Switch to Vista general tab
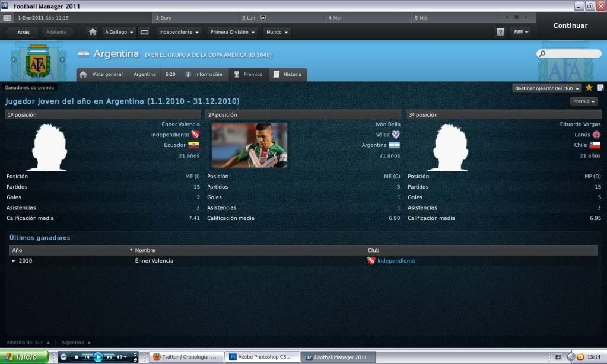The width and height of the screenshot is (607, 364). 102,74
